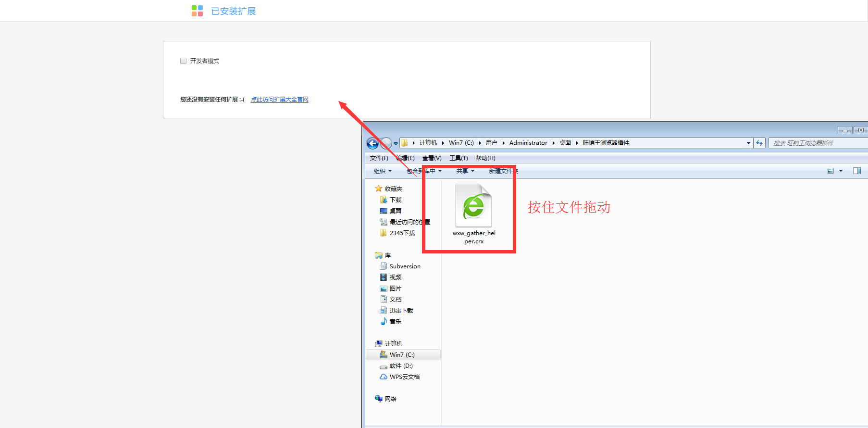Click the wxw_gather_helper.crx file name
Screen dimensions: 868x428
click(x=474, y=237)
